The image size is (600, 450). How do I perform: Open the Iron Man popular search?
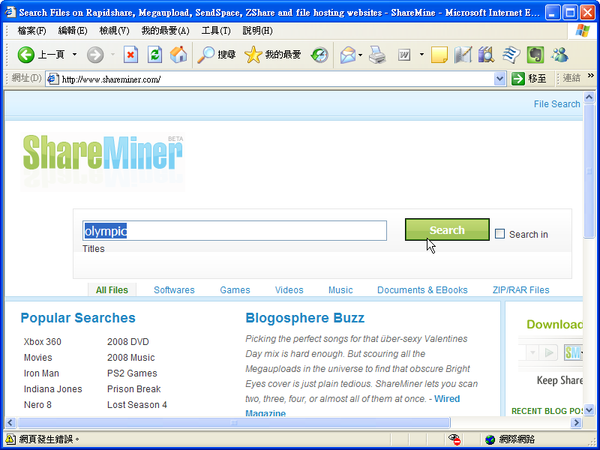click(41, 373)
